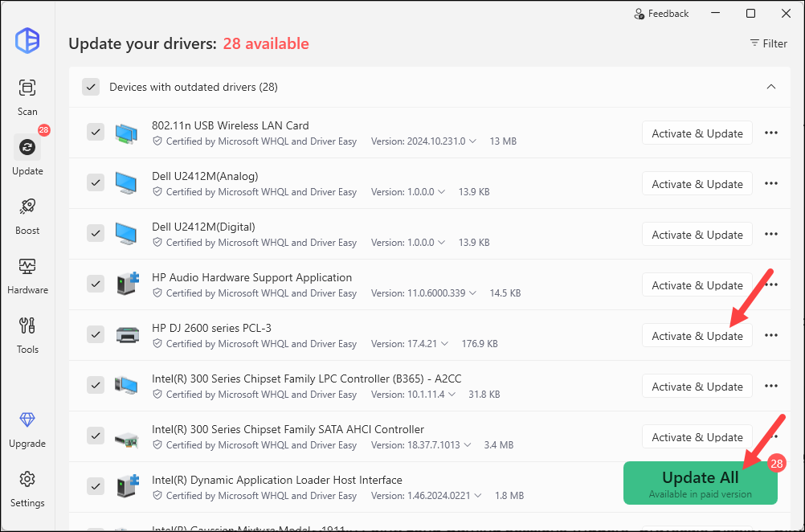Click the 3.4 MB file size
This screenshot has width=805, height=532.
pos(498,444)
